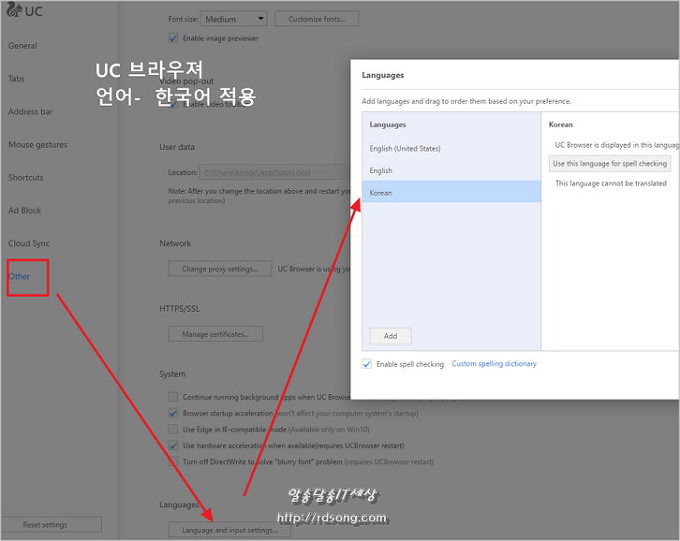Toggle Use hardware acceleration checkbox
The image size is (680, 541).
(x=174, y=445)
